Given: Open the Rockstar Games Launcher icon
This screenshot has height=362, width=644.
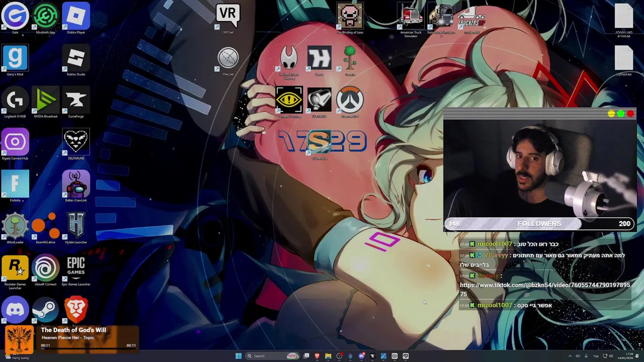Looking at the screenshot, I should [15, 271].
